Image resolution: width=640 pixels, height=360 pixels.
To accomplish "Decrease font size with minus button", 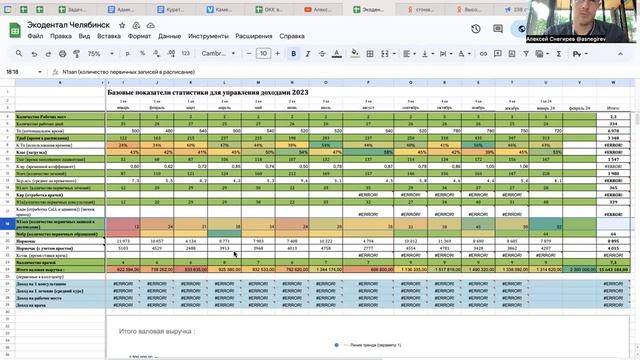I will 249,53.
